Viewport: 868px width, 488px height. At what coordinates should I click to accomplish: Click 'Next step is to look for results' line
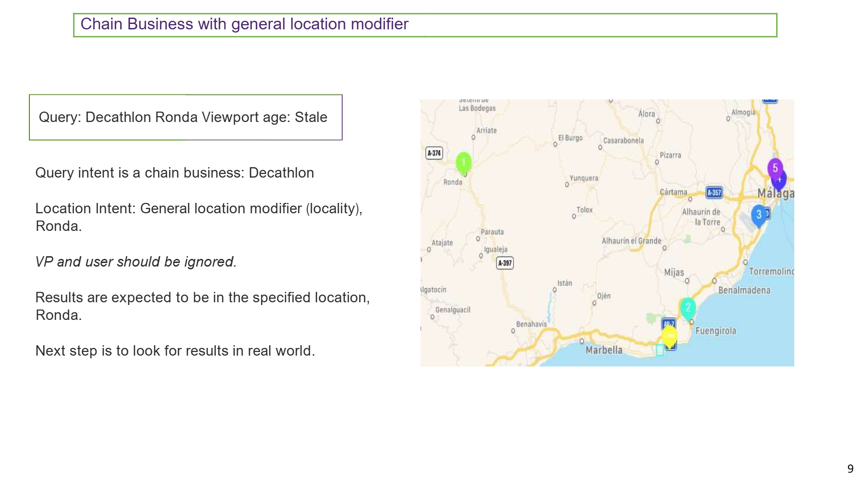pos(175,351)
